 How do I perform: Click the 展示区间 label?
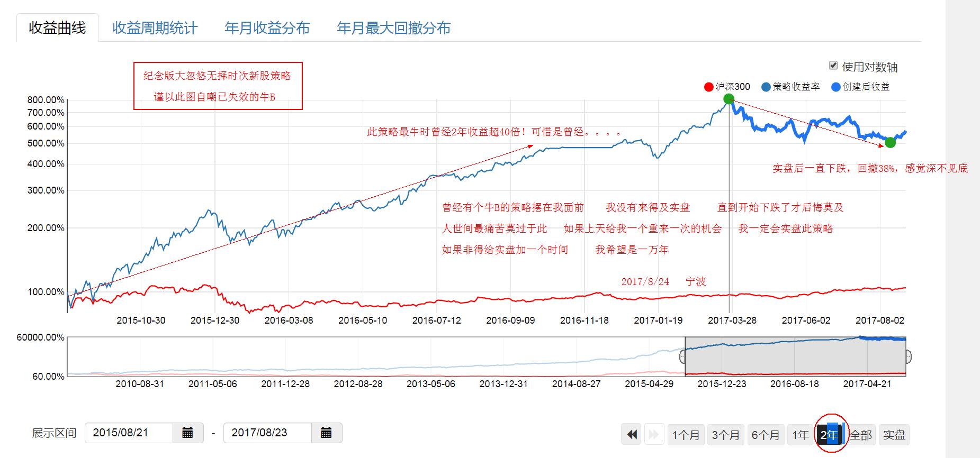pyautogui.click(x=55, y=433)
